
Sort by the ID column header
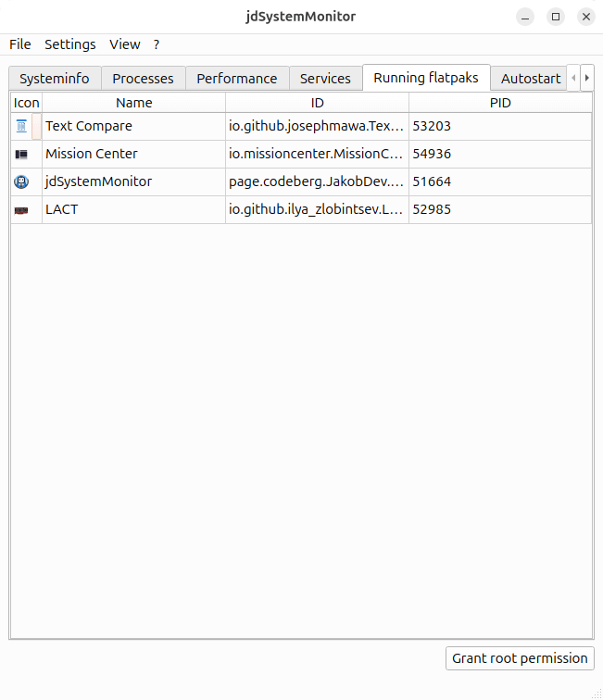click(x=317, y=103)
